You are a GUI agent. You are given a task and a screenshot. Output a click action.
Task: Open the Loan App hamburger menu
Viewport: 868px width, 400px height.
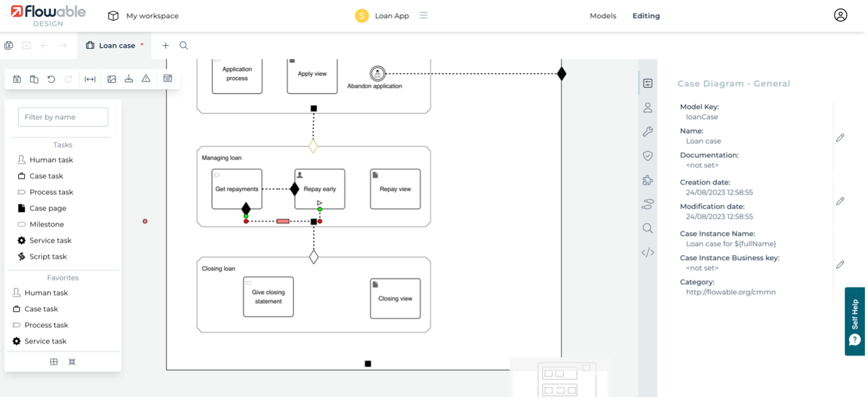click(x=423, y=16)
